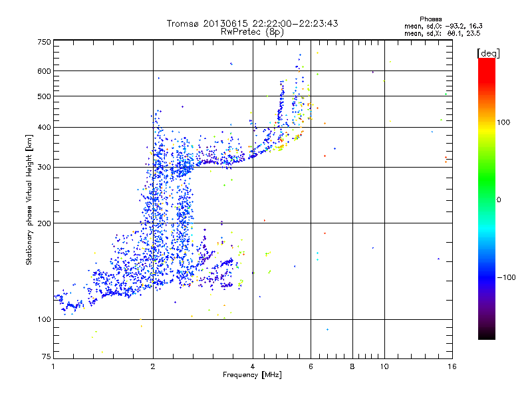Click the black bottom of the phase colorbar
Screen dimensions: 532x399
tap(487, 335)
